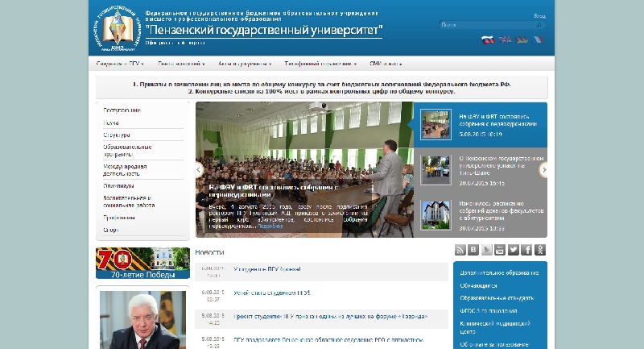Open 'Профсоюзы' sidebar item
This screenshot has height=349, width=644.
(119, 218)
